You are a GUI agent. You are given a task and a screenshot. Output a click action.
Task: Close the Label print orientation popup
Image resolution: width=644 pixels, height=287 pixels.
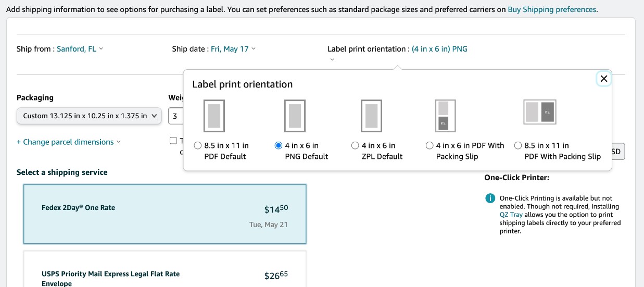tap(604, 79)
